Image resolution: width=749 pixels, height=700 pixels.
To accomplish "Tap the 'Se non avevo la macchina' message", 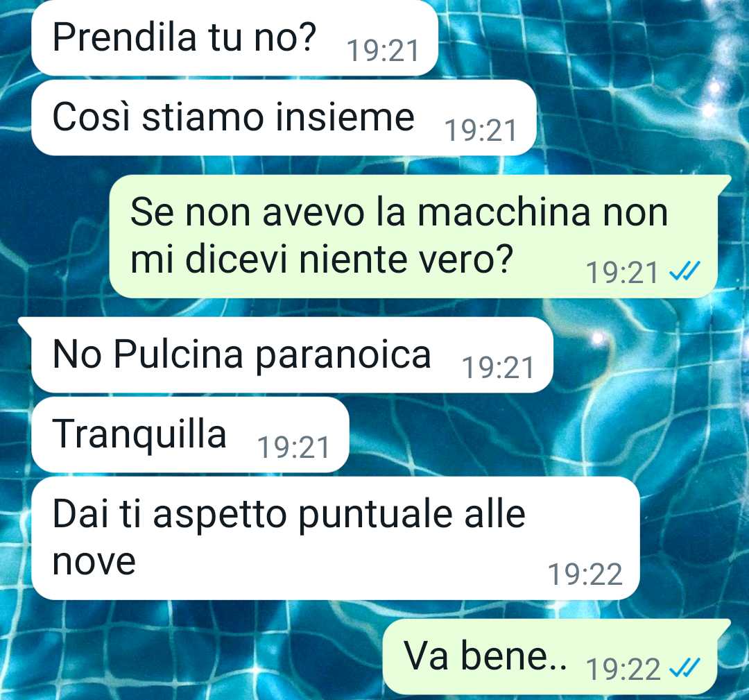I will pyautogui.click(x=413, y=237).
